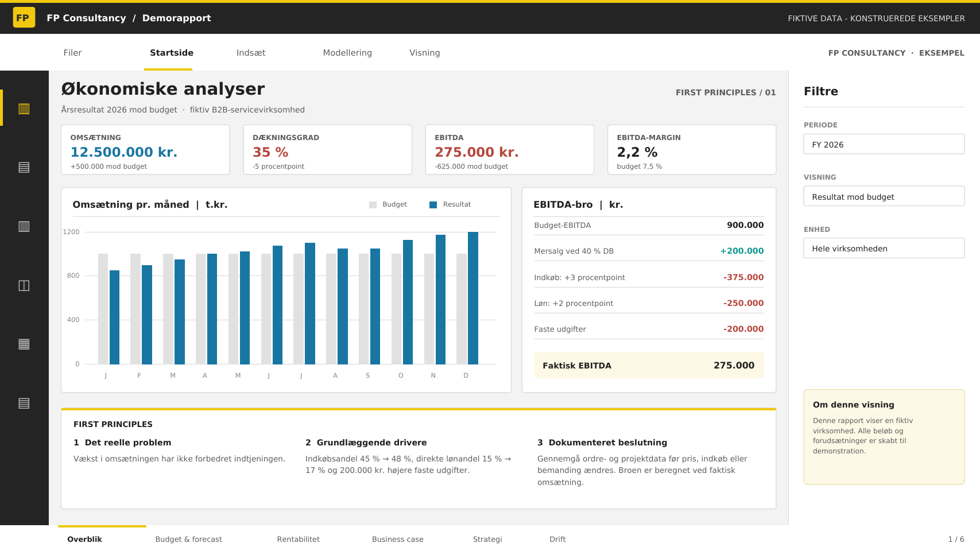Viewport: 980px width, 551px height.
Task: Select the Startside ribbon tab
Action: point(172,53)
